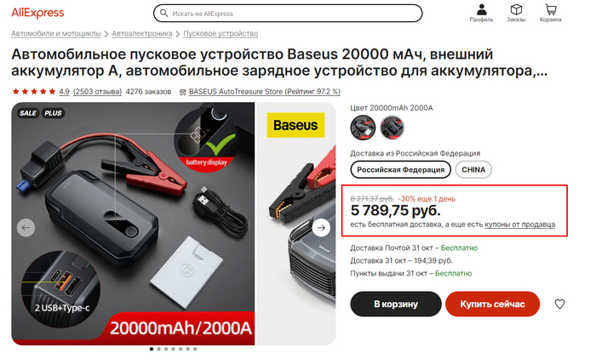Select Российская Федерация shipping origin
Image resolution: width=596 pixels, height=364 pixels.
point(401,169)
